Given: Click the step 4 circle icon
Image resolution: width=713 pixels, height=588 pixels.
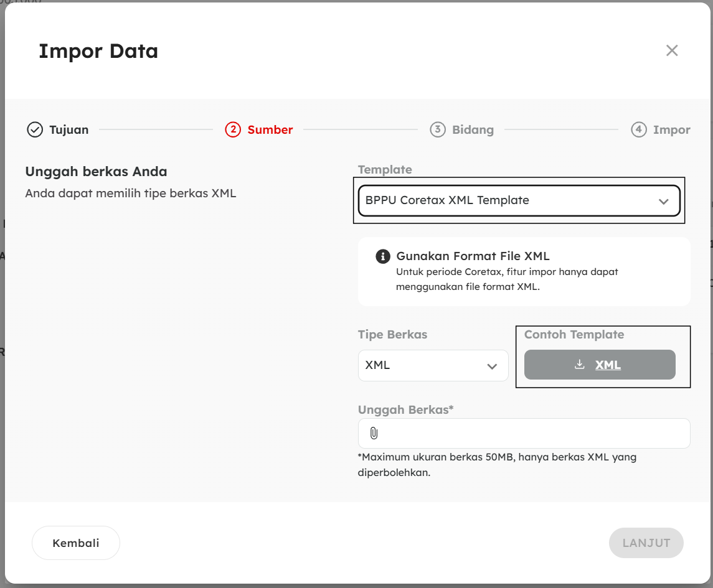Looking at the screenshot, I should tap(639, 130).
